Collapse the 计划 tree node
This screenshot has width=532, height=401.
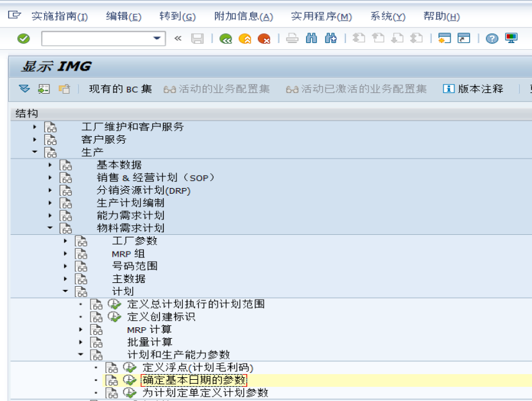pos(65,291)
